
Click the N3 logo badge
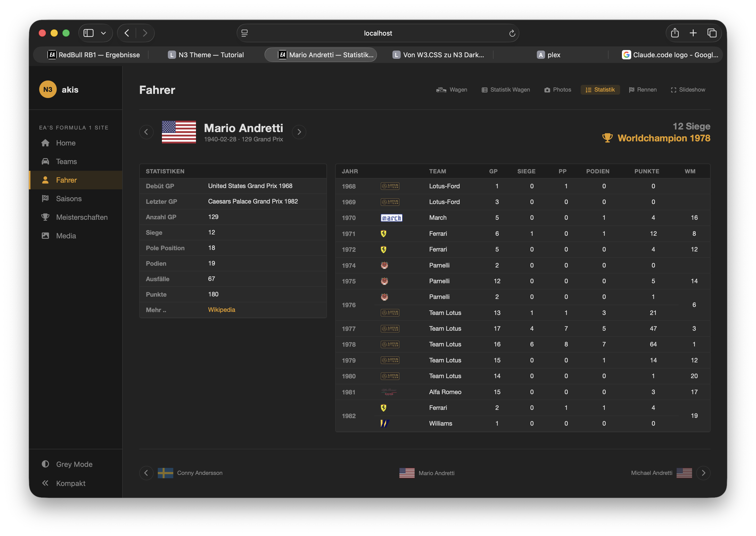click(48, 90)
